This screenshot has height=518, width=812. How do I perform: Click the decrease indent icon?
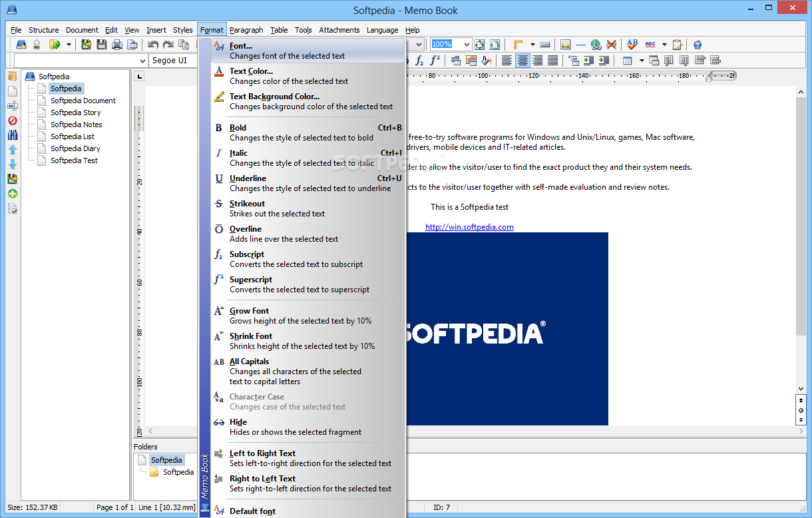tap(604, 61)
